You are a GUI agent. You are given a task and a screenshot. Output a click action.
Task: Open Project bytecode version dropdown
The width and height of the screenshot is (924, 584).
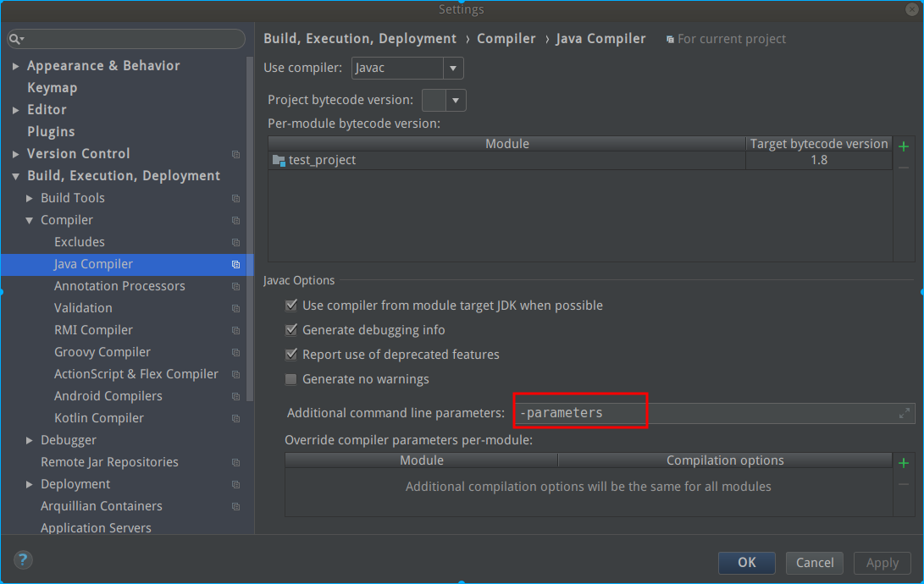tap(456, 101)
